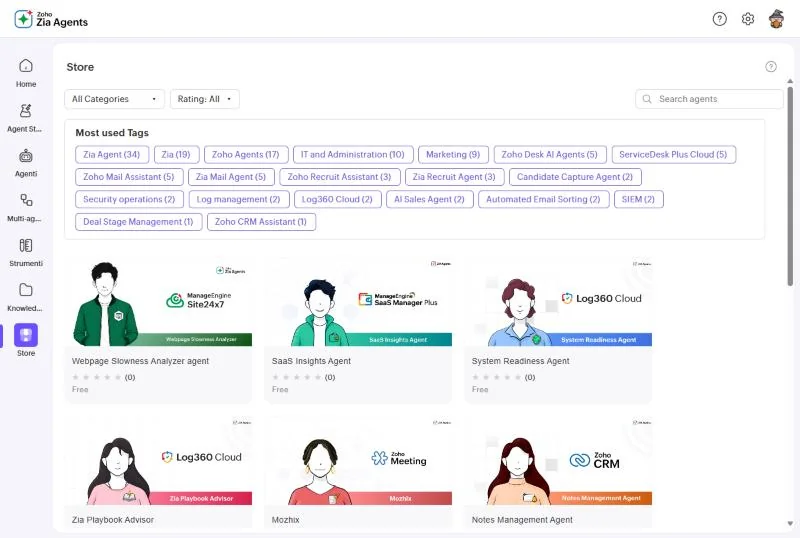Image resolution: width=800 pixels, height=538 pixels.
Task: Select Zia Recruit Agent (3) tag
Action: [455, 177]
